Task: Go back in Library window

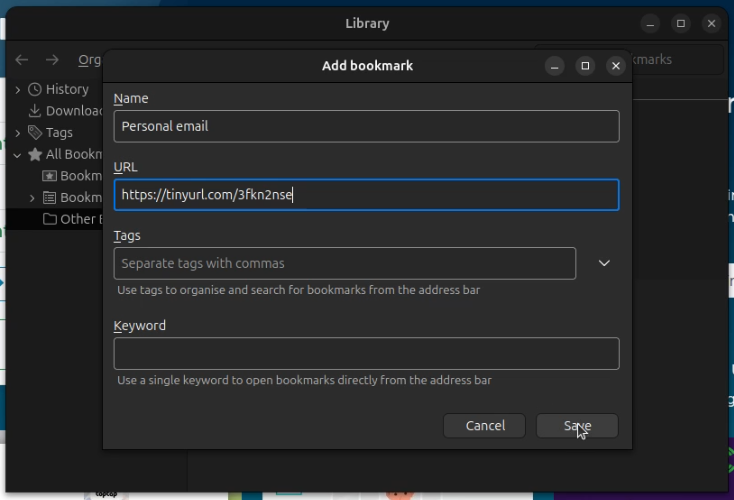Action: point(22,60)
